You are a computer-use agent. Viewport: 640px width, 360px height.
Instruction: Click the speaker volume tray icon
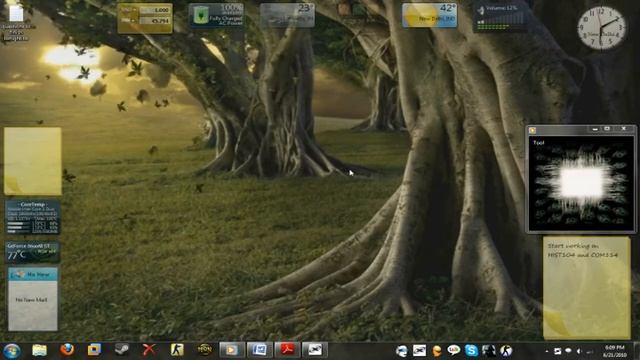click(579, 351)
